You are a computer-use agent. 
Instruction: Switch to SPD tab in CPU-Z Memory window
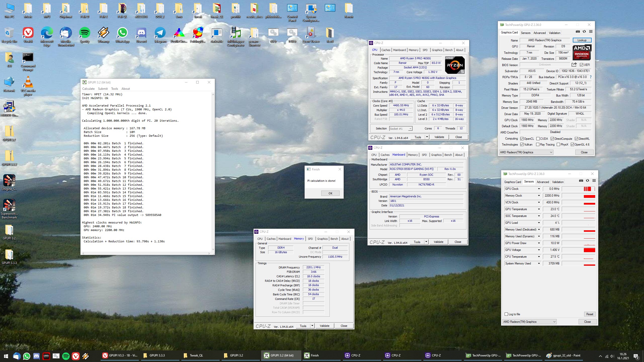click(310, 239)
